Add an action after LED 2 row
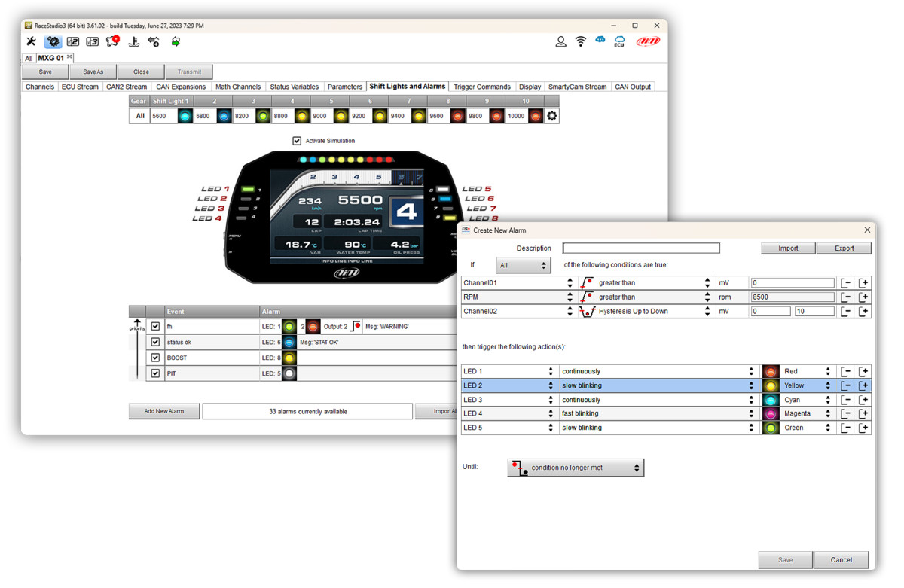This screenshot has height=588, width=904. [864, 385]
